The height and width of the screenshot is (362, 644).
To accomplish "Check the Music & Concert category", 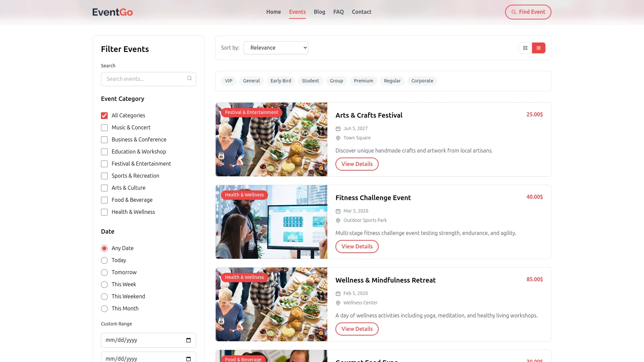I will pyautogui.click(x=104, y=128).
